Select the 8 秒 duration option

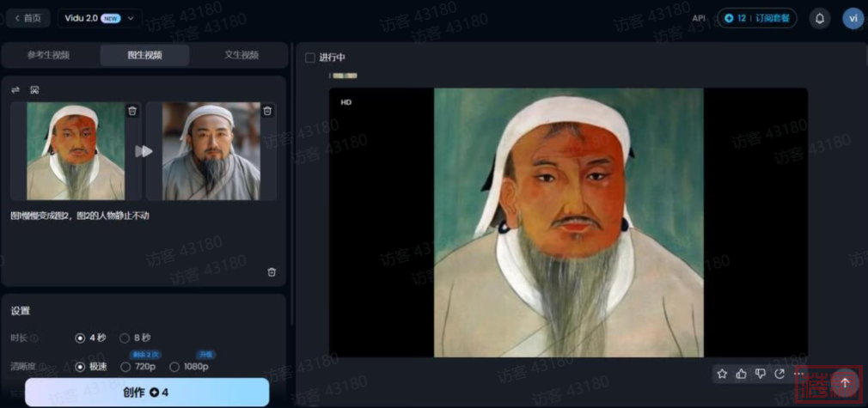click(125, 338)
